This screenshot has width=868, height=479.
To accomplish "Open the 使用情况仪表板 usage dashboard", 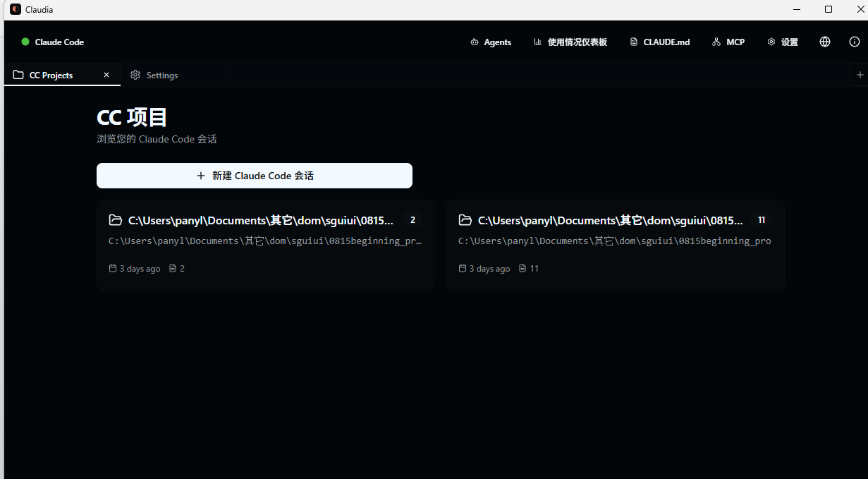I will pyautogui.click(x=570, y=42).
